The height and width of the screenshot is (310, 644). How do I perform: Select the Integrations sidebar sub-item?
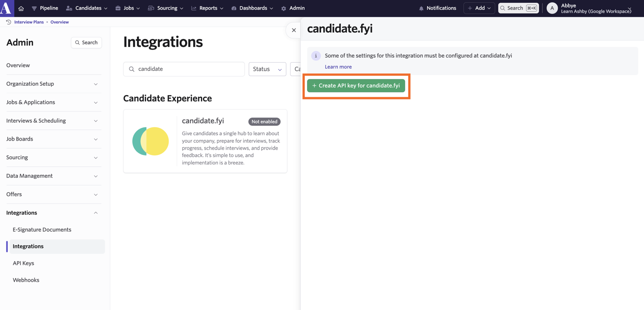(56, 246)
